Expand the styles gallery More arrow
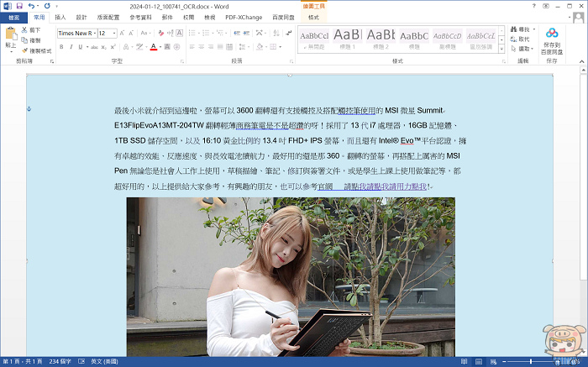The image size is (588, 367). pyautogui.click(x=501, y=49)
